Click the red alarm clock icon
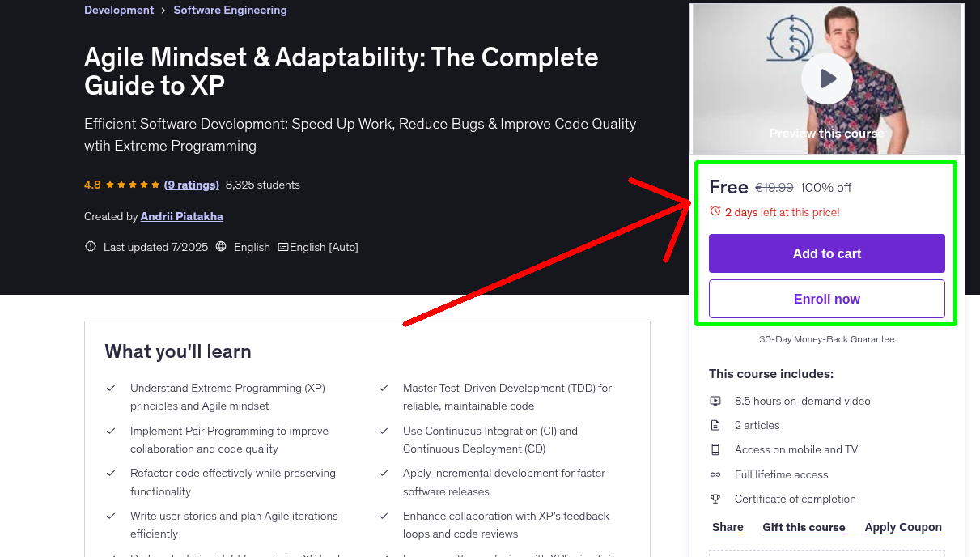Viewport: 980px width, 557px height. (715, 210)
